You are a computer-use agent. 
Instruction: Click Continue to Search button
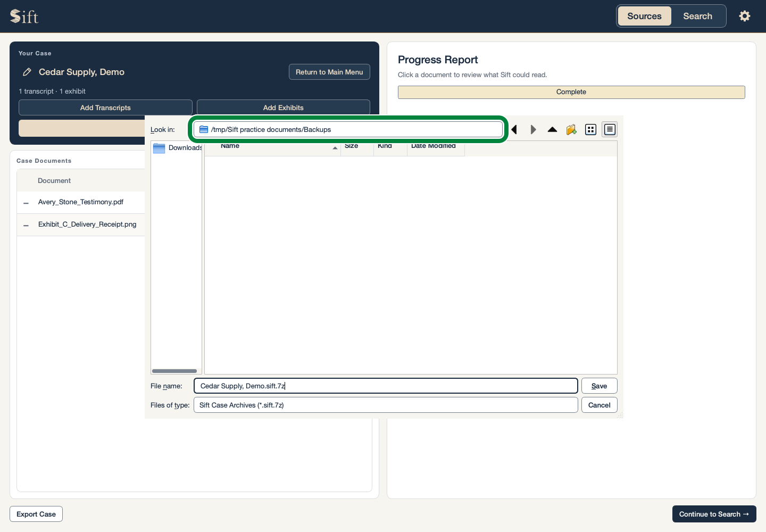point(714,514)
